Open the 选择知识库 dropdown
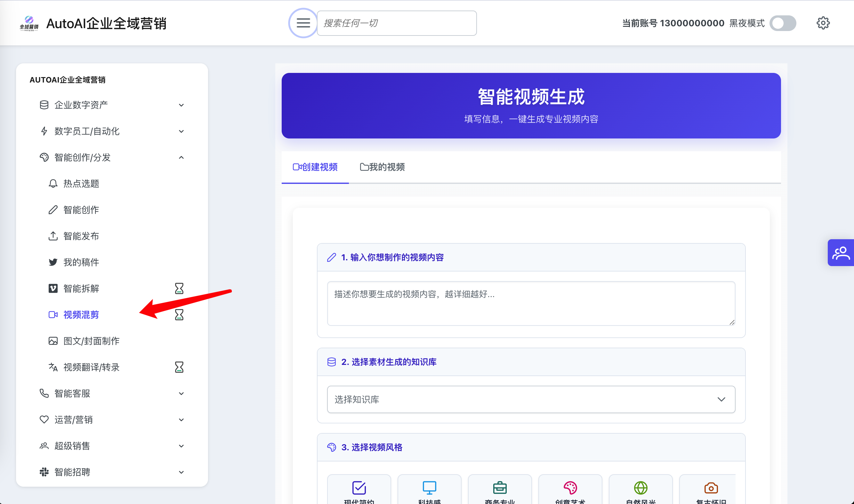The width and height of the screenshot is (854, 504). pos(531,399)
